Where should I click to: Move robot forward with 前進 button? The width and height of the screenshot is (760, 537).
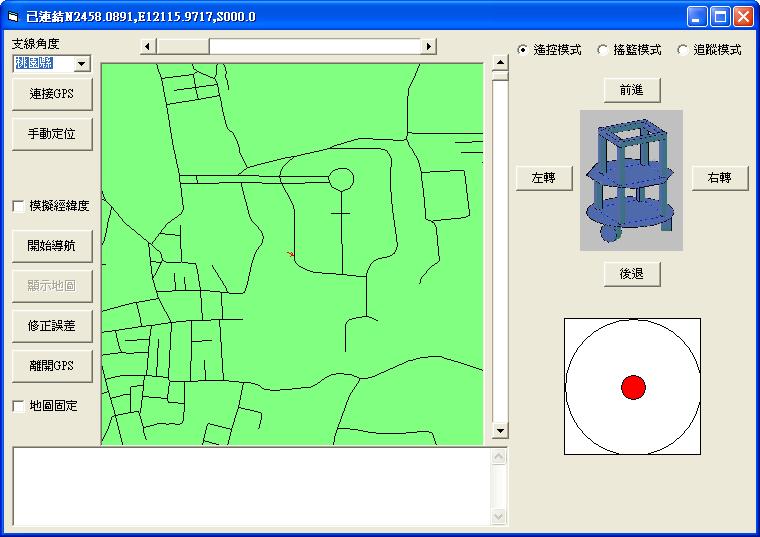tap(632, 90)
